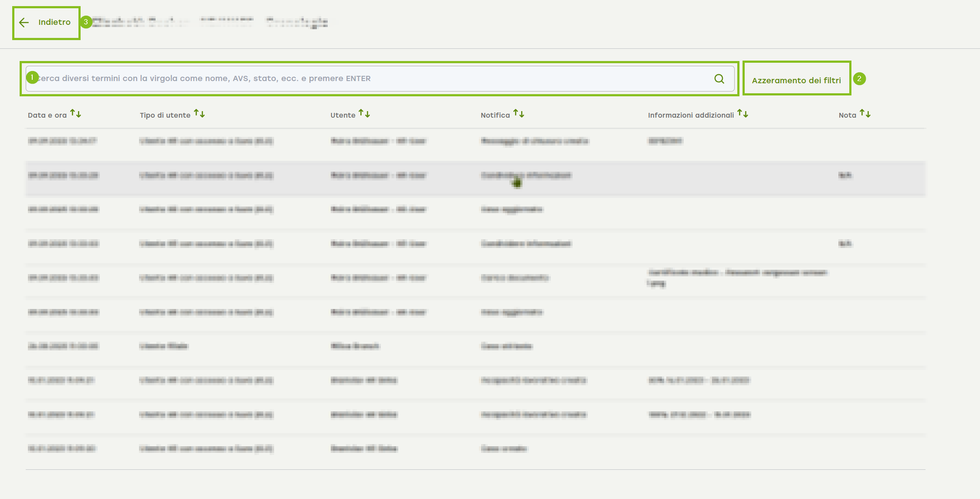
Task: Sort the Utente column using arrows
Action: pyautogui.click(x=364, y=114)
